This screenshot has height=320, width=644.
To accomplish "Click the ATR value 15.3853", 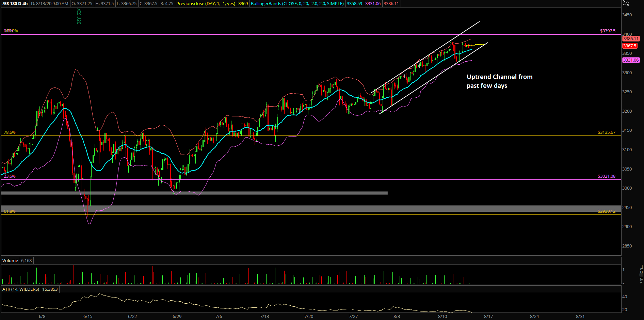I will pyautogui.click(x=50, y=289).
